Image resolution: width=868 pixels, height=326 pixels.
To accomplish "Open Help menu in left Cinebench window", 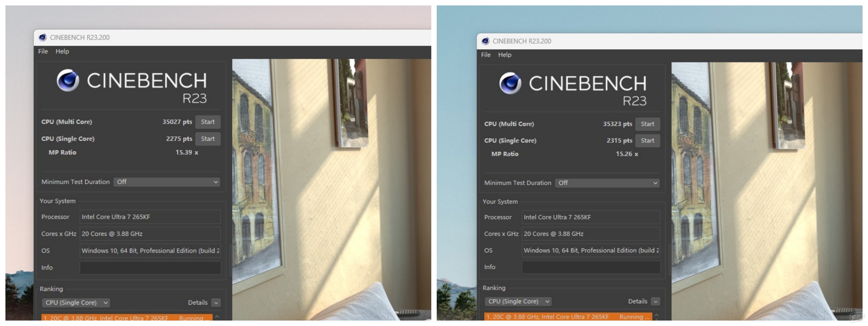I will tap(62, 51).
